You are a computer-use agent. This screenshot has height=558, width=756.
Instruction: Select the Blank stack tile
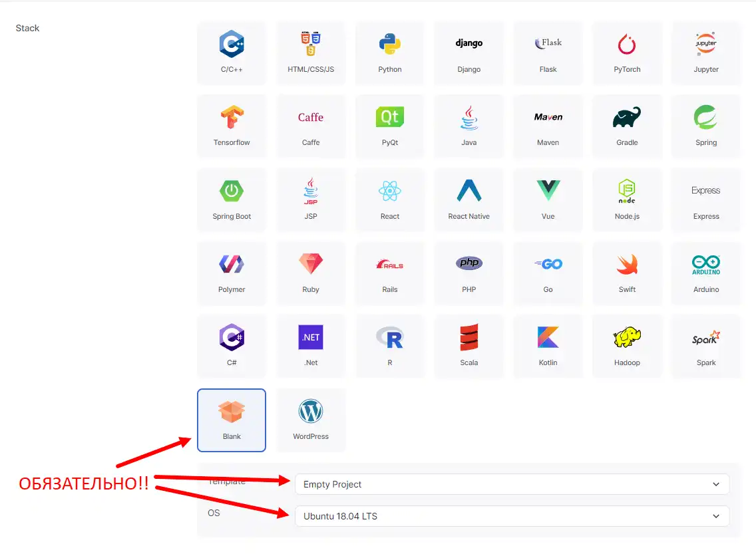pos(232,420)
